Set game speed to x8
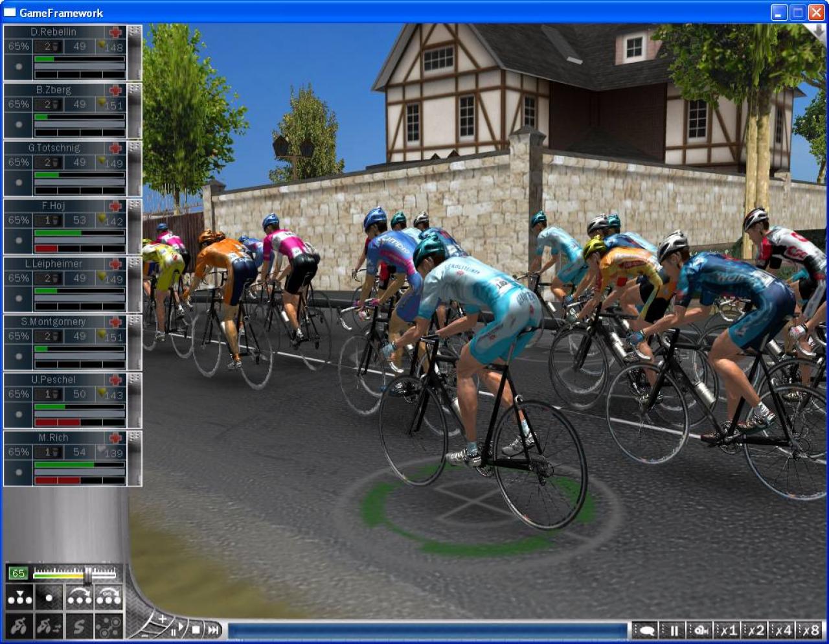 [x=810, y=630]
